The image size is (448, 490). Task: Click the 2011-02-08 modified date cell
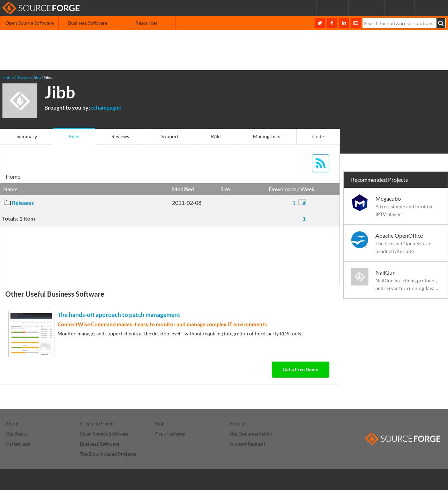[x=187, y=203]
